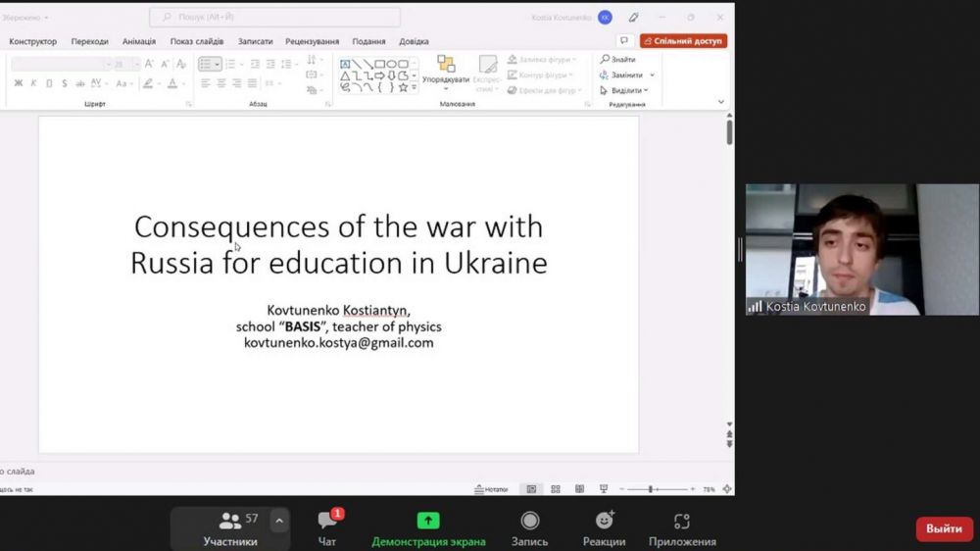Click the Демонстрация экрана share screen icon
The height and width of the screenshot is (551, 980).
[x=428, y=521]
